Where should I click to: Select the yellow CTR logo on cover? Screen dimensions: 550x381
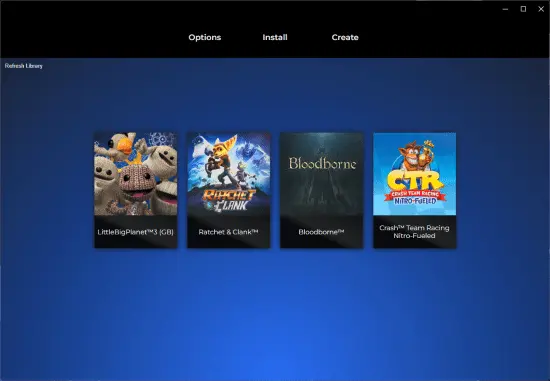(415, 180)
